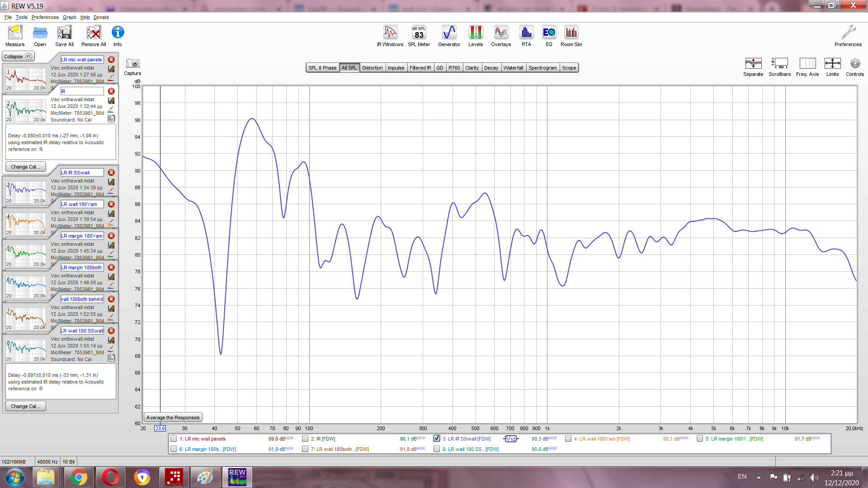Image resolution: width=868 pixels, height=488 pixels.
Task: Click the Freq. Axis icon
Action: (807, 67)
